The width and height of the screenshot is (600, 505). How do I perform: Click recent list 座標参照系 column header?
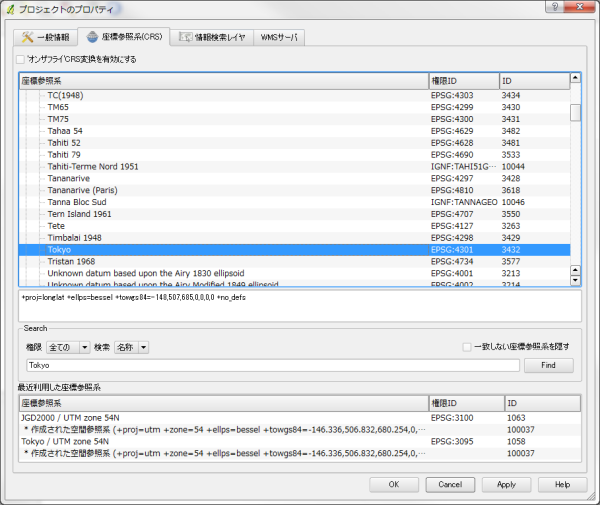[x=224, y=403]
